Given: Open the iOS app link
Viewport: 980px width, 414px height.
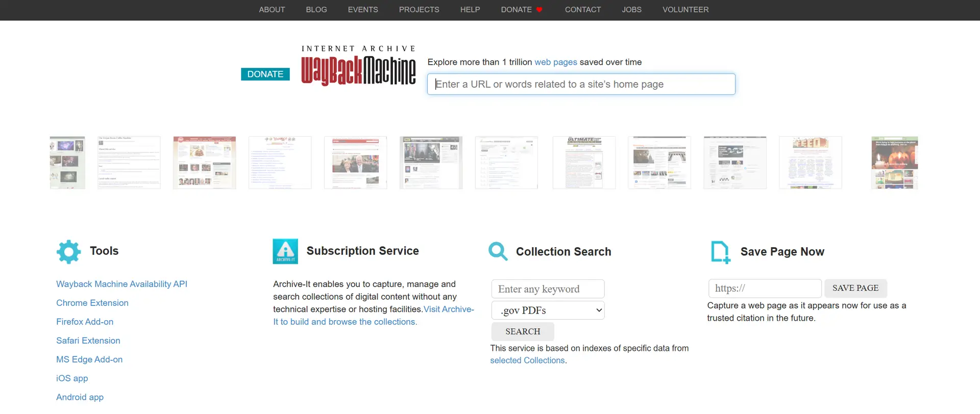Looking at the screenshot, I should 72,378.
